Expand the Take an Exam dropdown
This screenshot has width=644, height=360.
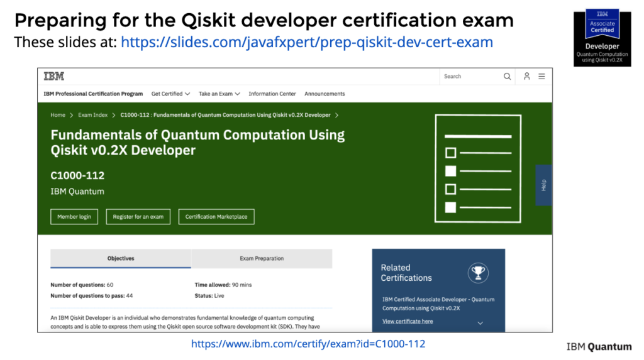tap(219, 94)
